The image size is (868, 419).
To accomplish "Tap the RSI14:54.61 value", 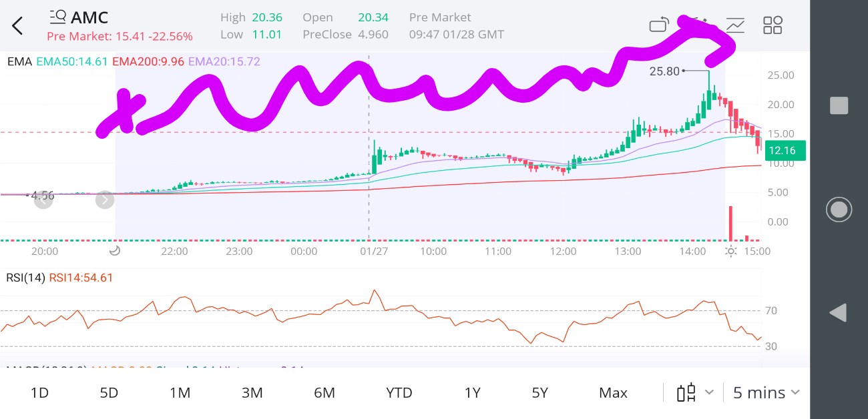I will (81, 278).
